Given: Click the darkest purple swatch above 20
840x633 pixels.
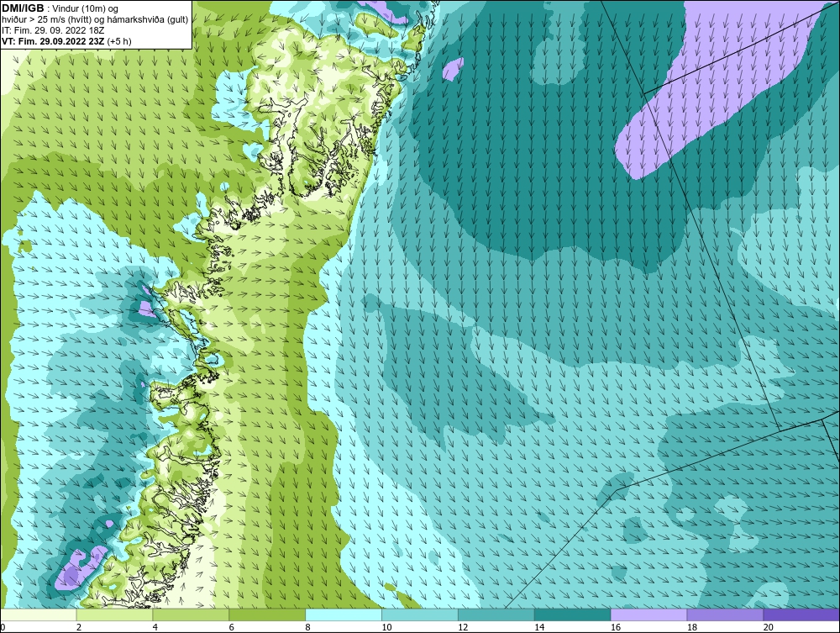Looking at the screenshot, I should (x=801, y=615).
